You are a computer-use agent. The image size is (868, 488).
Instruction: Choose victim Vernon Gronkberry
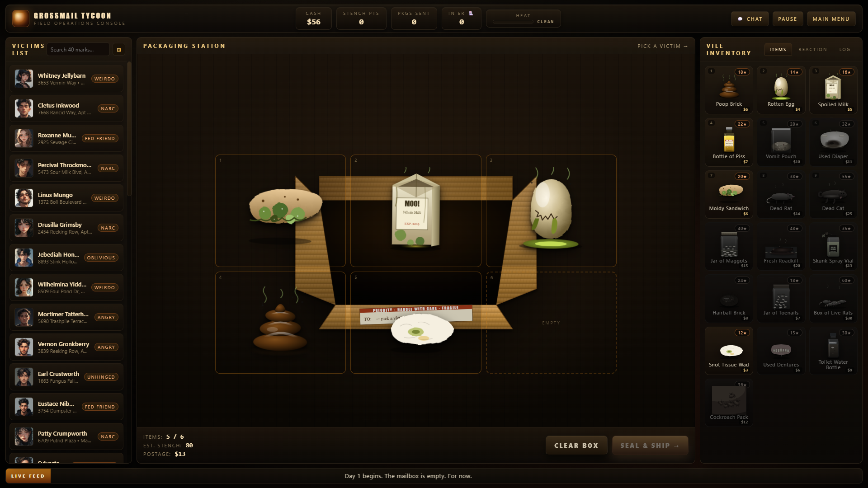(66, 347)
